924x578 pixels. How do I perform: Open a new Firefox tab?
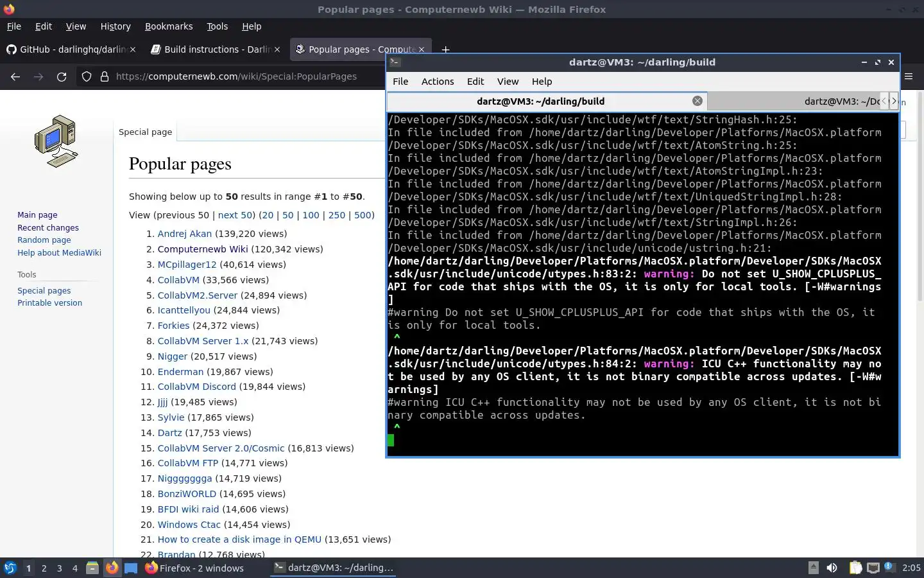[445, 49]
